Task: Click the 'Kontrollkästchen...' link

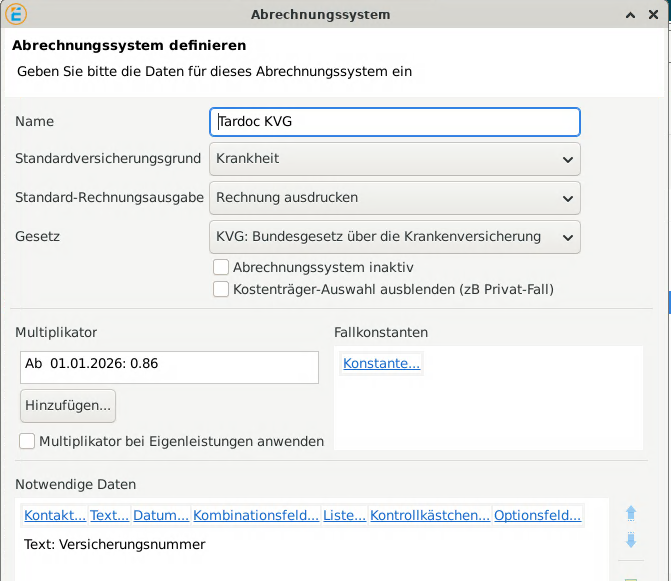Action: click(430, 516)
